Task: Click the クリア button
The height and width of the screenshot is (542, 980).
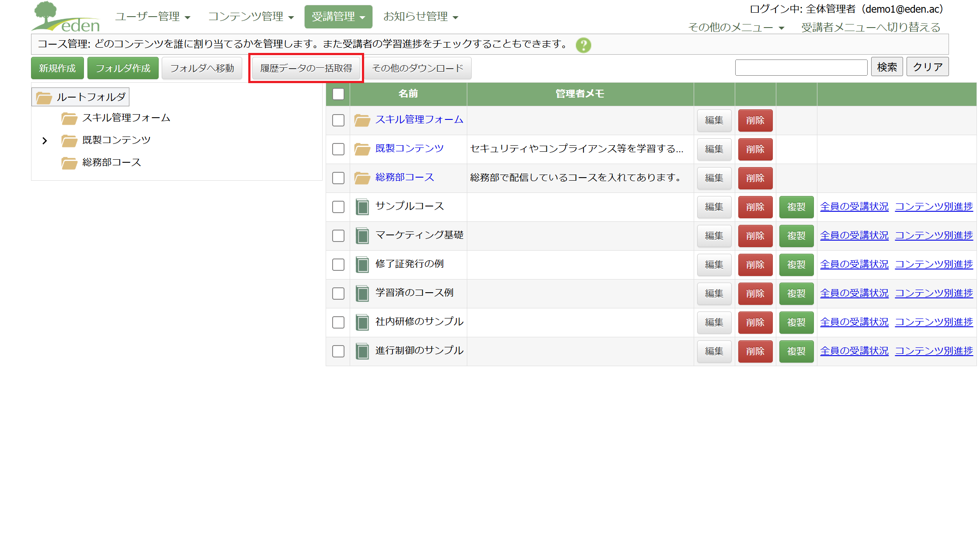Action: [x=928, y=67]
